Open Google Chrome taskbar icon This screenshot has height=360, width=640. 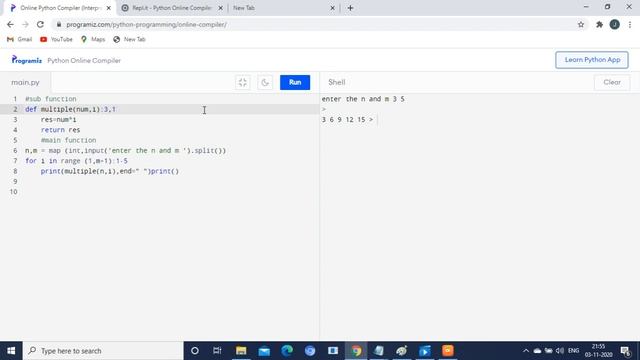click(356, 351)
